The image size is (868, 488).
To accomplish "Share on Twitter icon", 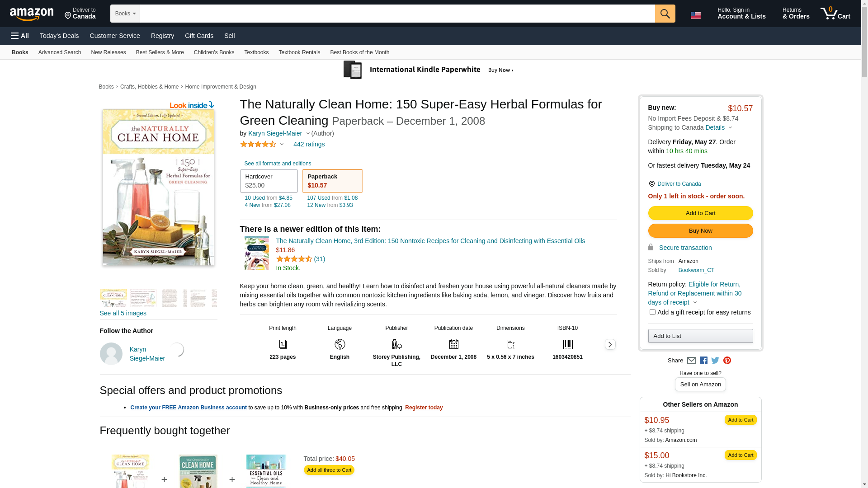I will [715, 361].
